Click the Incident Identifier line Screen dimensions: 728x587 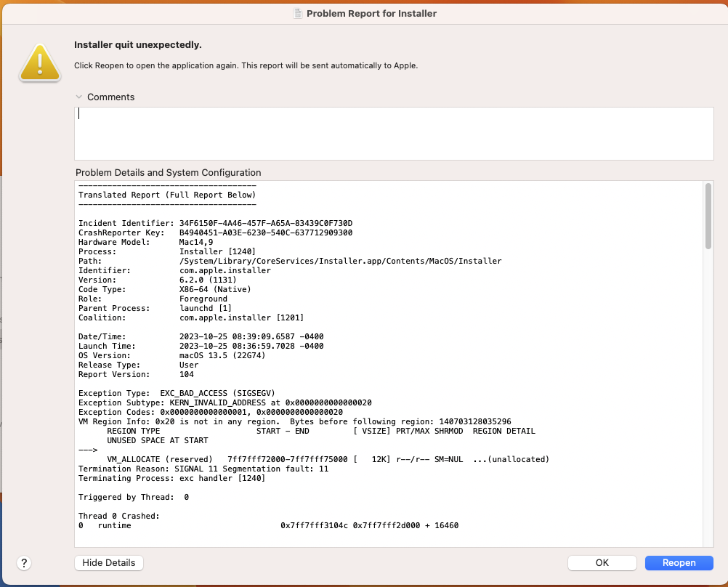pyautogui.click(x=216, y=223)
